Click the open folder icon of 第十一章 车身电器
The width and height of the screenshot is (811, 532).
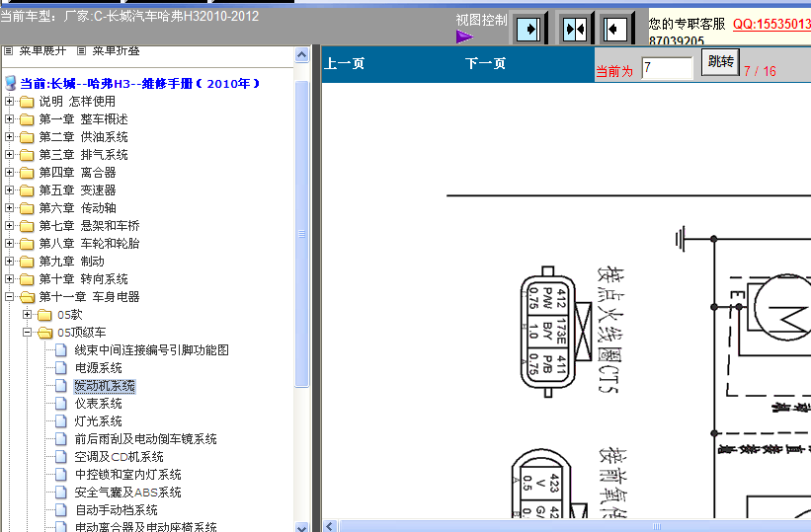coord(27,297)
